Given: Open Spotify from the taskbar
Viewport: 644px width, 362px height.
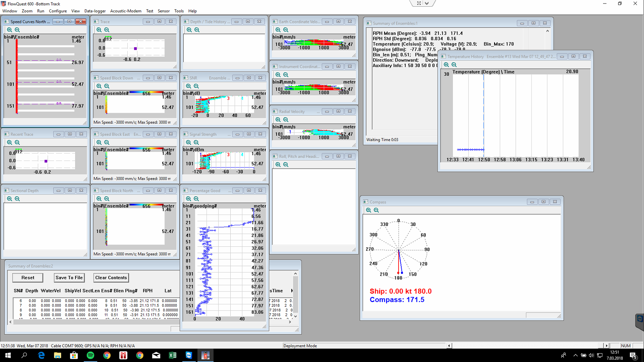Looking at the screenshot, I should [x=90, y=355].
